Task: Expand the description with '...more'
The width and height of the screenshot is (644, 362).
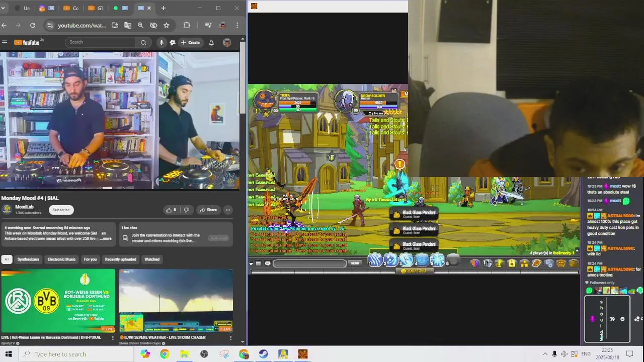Action: coord(106,239)
